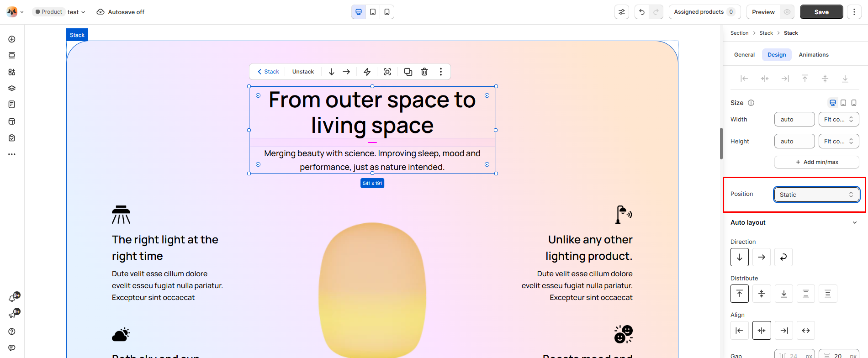Click the Height auto input field
Image resolution: width=868 pixels, height=358 pixels.
pos(794,141)
